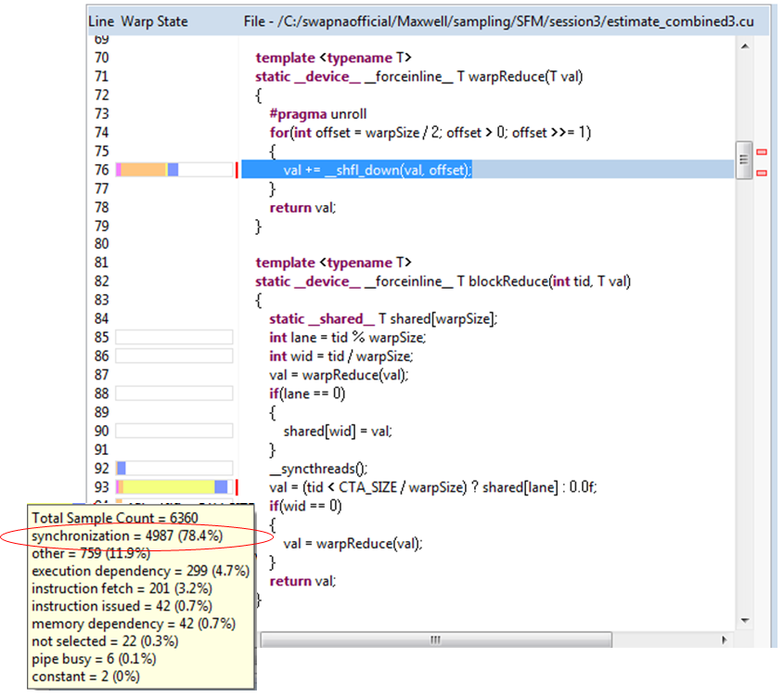This screenshot has width=784, height=697.
Task: Click the highlighted line 'val += __shfl_down(val, offset);'
Action: (378, 170)
